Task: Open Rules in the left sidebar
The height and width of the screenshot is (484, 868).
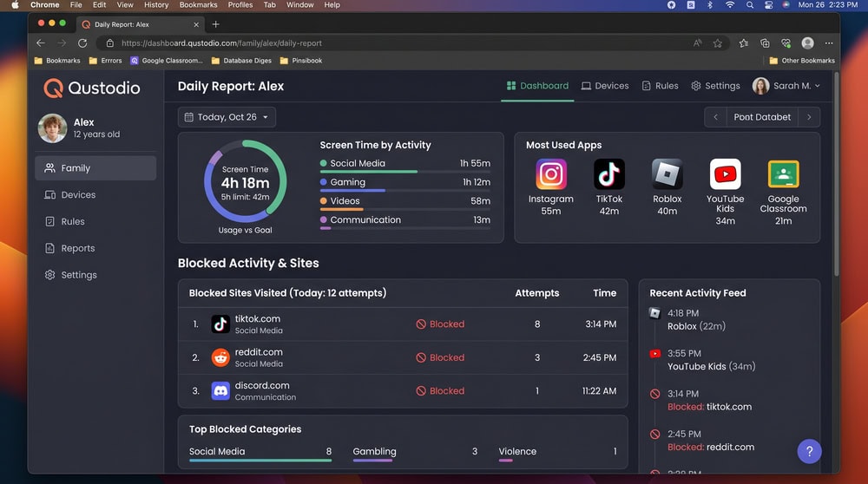Action: click(x=95, y=221)
